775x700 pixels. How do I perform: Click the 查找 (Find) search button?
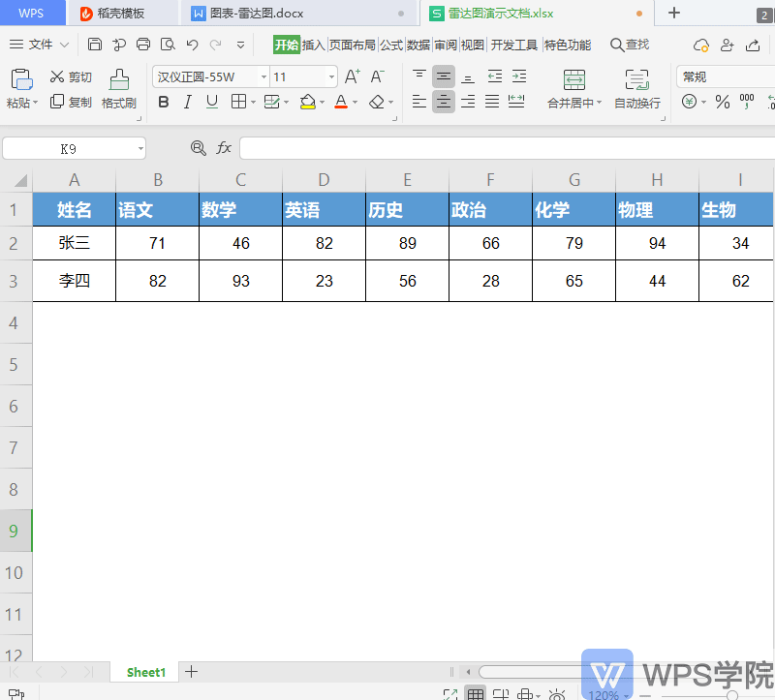coord(629,45)
